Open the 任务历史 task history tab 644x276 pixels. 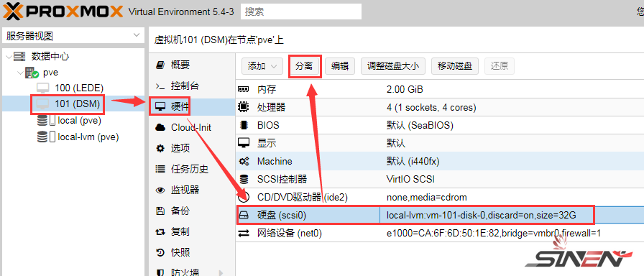(x=192, y=169)
